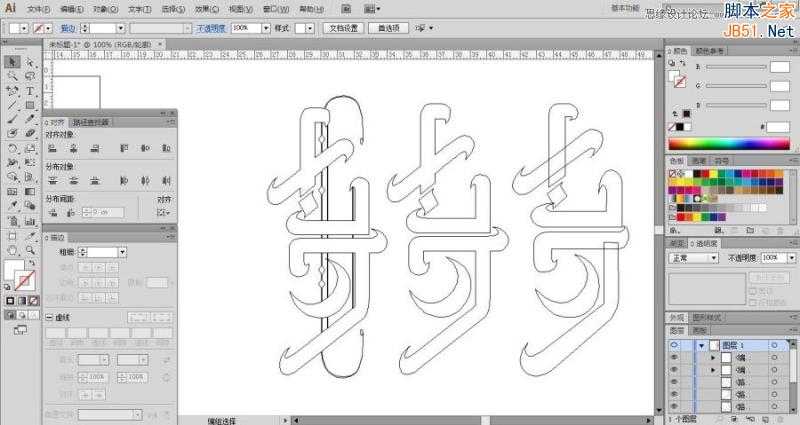This screenshot has height=425, width=800.
Task: Select the Lasso tool
Action: [30, 76]
